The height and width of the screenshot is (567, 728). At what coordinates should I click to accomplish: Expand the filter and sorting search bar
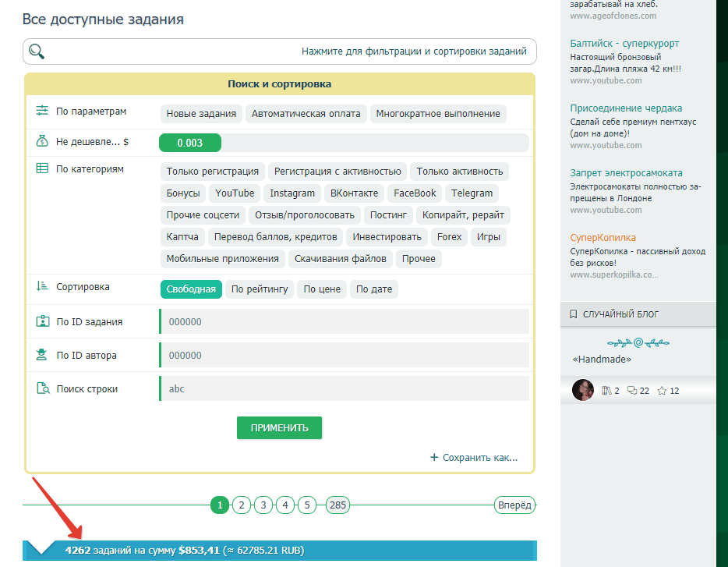click(279, 51)
